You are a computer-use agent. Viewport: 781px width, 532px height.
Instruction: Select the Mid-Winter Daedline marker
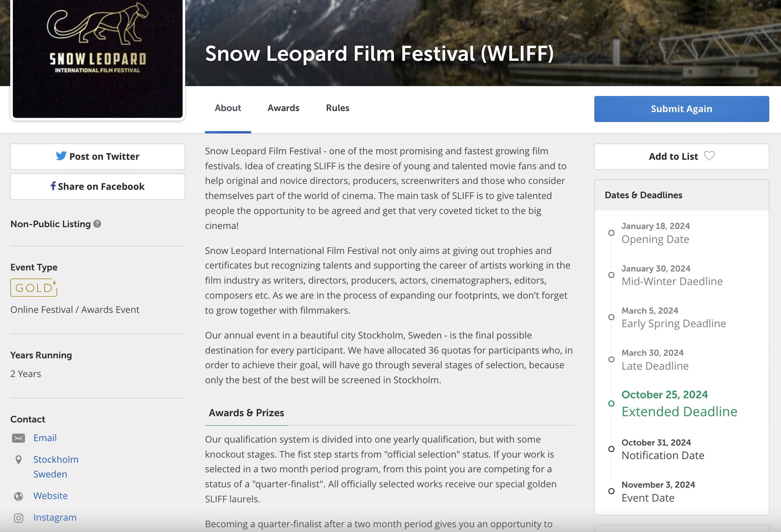pos(611,275)
